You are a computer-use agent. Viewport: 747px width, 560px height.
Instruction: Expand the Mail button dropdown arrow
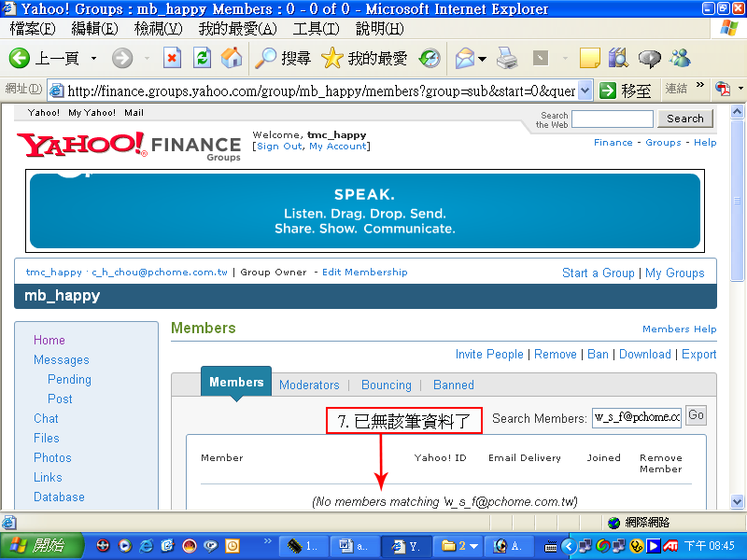coord(482,59)
